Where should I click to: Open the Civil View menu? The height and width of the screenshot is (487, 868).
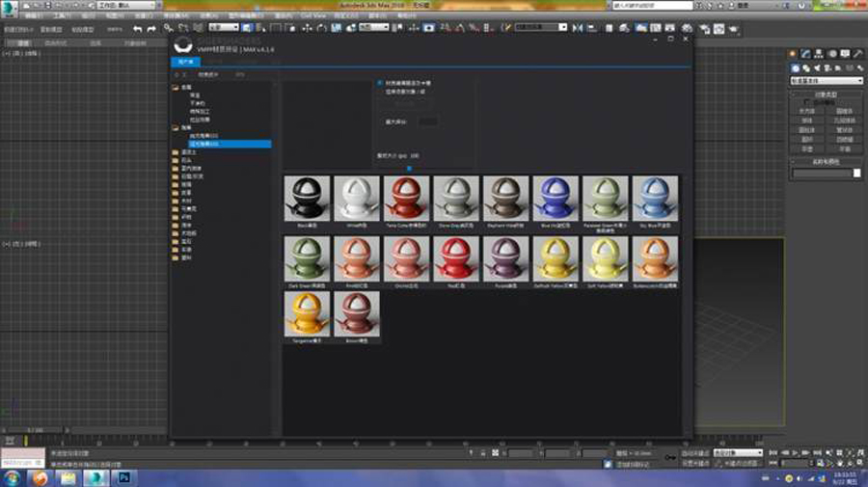312,16
